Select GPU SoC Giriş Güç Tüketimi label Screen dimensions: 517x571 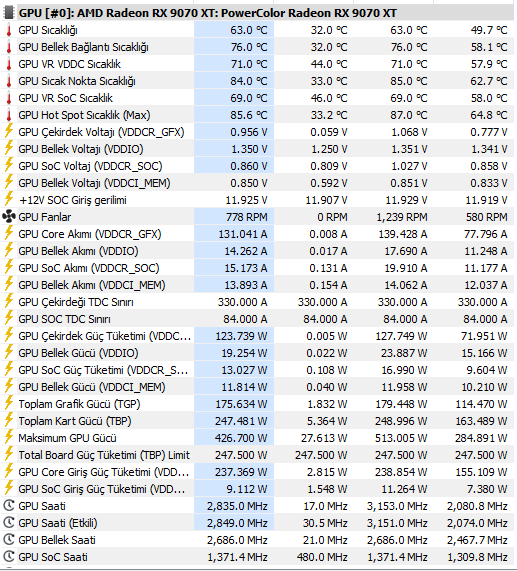pos(102,489)
